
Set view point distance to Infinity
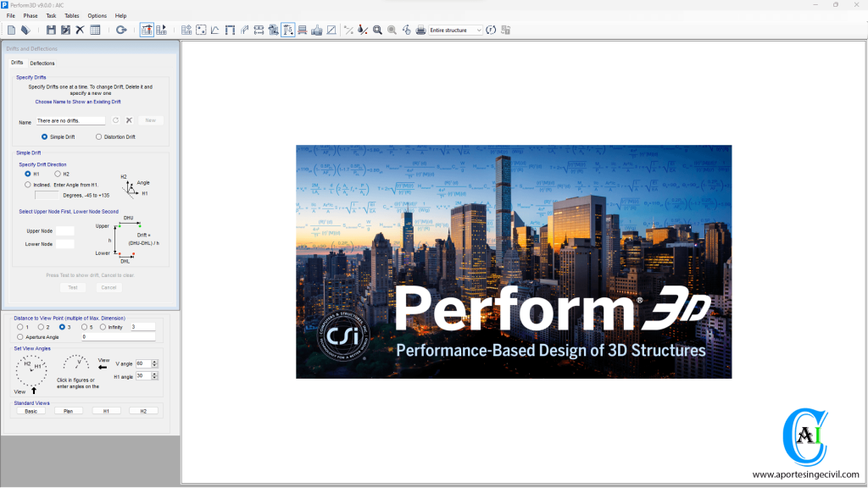tap(103, 326)
